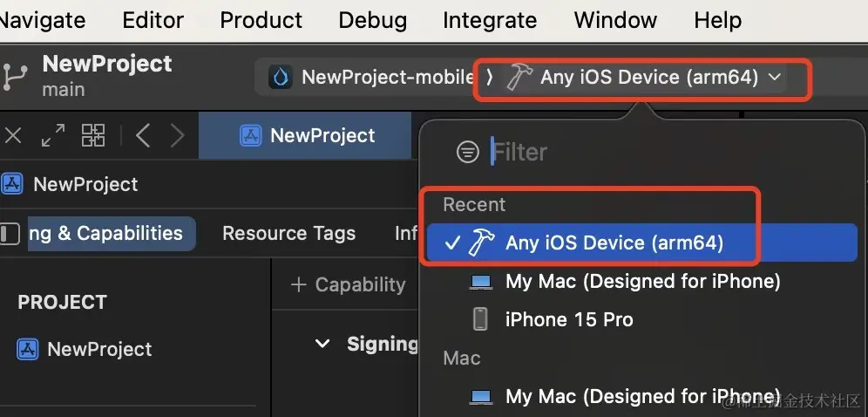Open the Window menu
This screenshot has height=417, width=868.
(615, 21)
